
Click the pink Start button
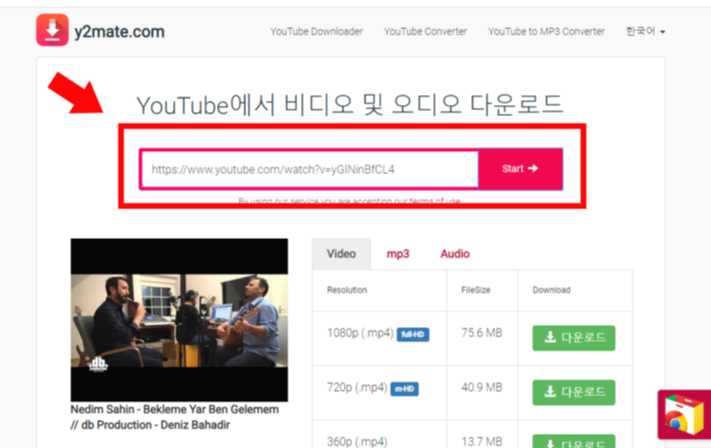tap(521, 169)
